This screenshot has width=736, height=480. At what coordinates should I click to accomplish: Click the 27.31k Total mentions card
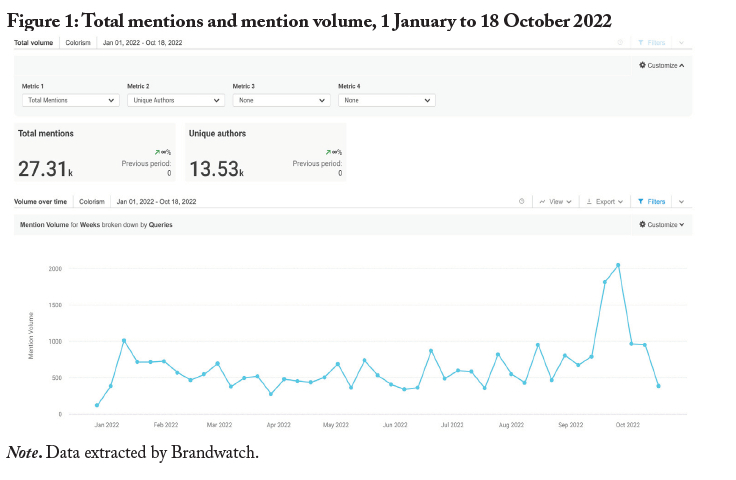(x=95, y=153)
